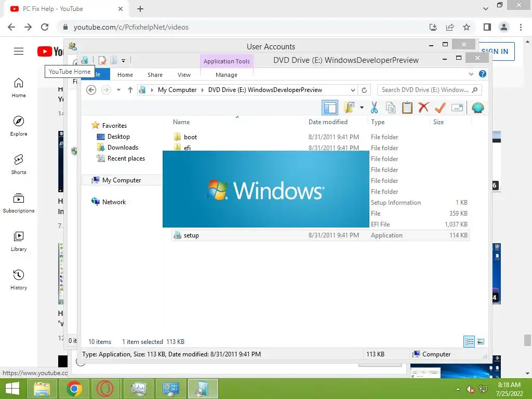The image size is (532, 399).
Task: Go to YouTube Home in sidebar
Action: (x=19, y=88)
